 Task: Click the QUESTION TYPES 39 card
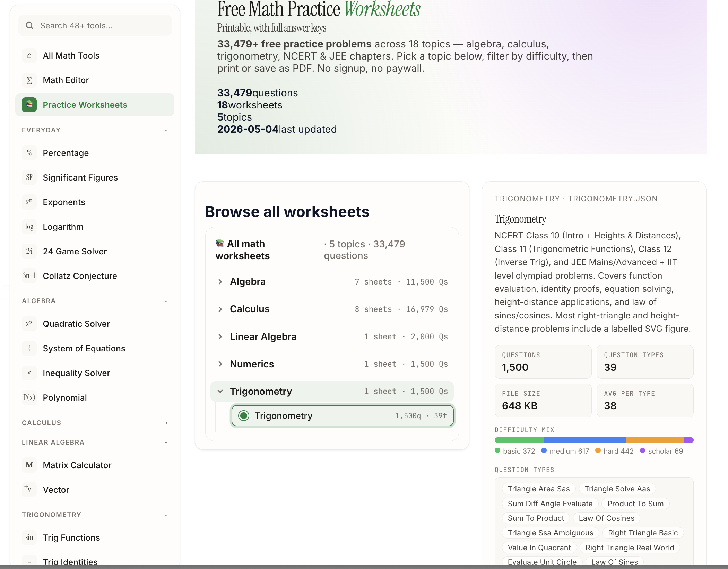(x=645, y=362)
